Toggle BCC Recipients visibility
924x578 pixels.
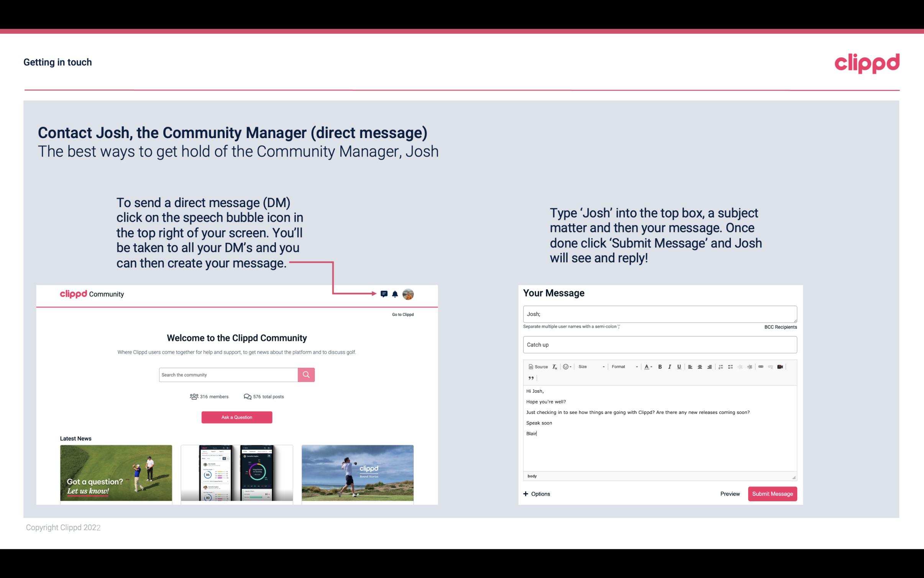click(x=780, y=327)
